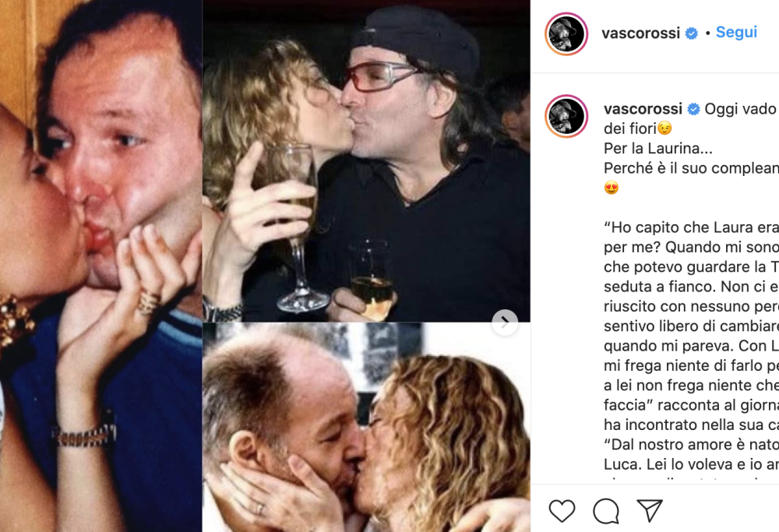Click the top-right photo with the man in cap
Image resolution: width=779 pixels, height=532 pixels.
(x=366, y=160)
